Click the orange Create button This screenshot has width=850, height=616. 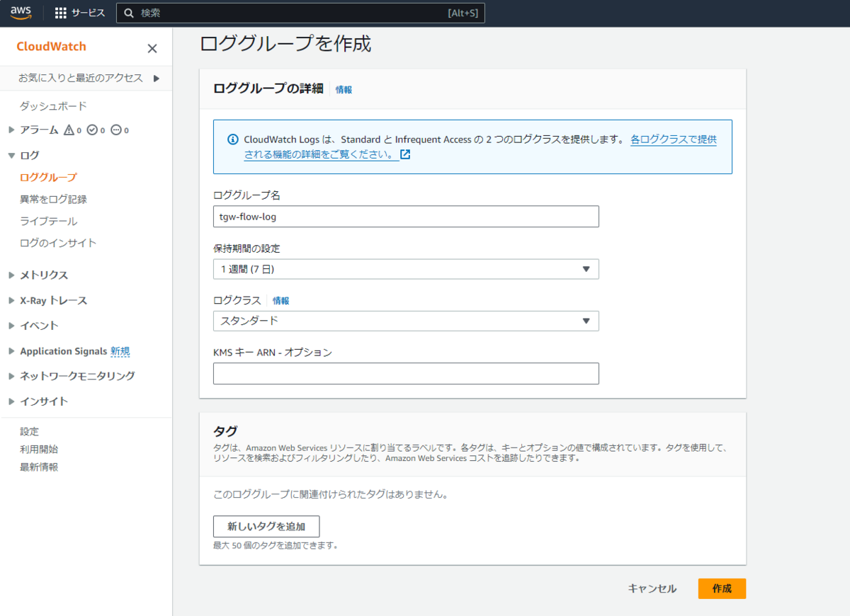(x=722, y=589)
